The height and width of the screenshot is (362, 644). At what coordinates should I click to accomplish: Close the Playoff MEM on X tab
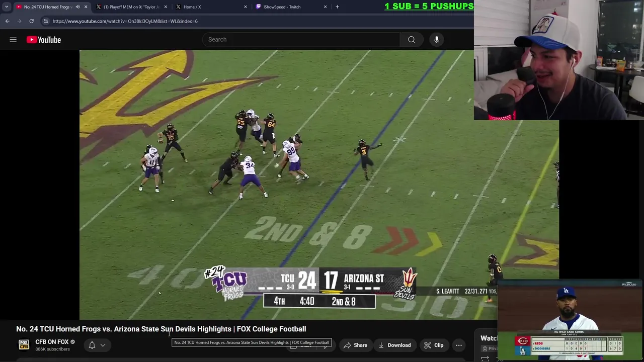(166, 7)
